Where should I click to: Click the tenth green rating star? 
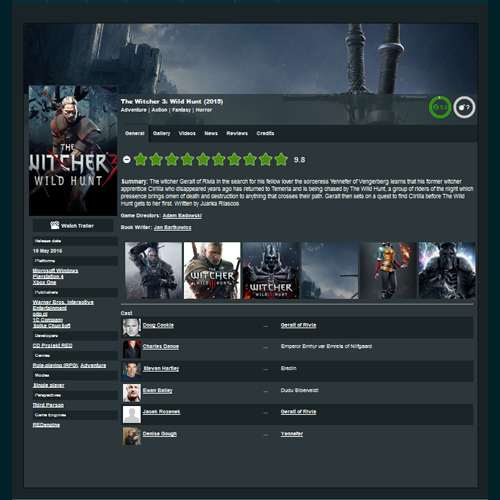pyautogui.click(x=281, y=160)
